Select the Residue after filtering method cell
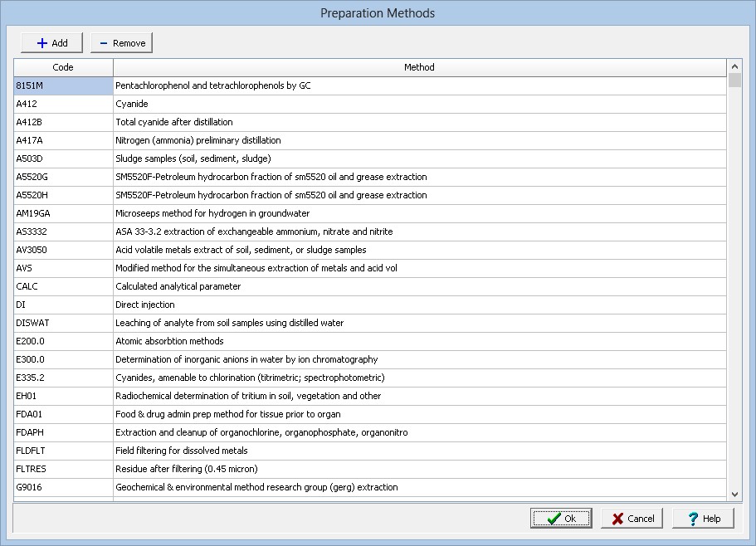756x546 pixels. [419, 469]
